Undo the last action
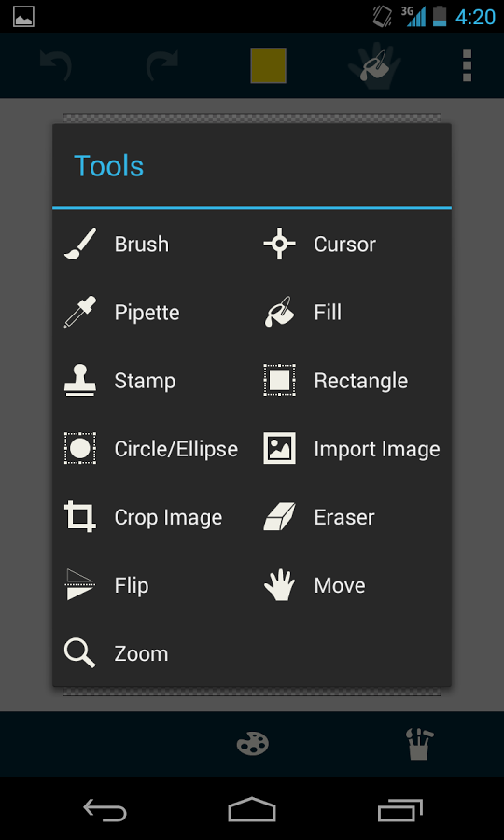504x840 pixels. click(x=56, y=65)
